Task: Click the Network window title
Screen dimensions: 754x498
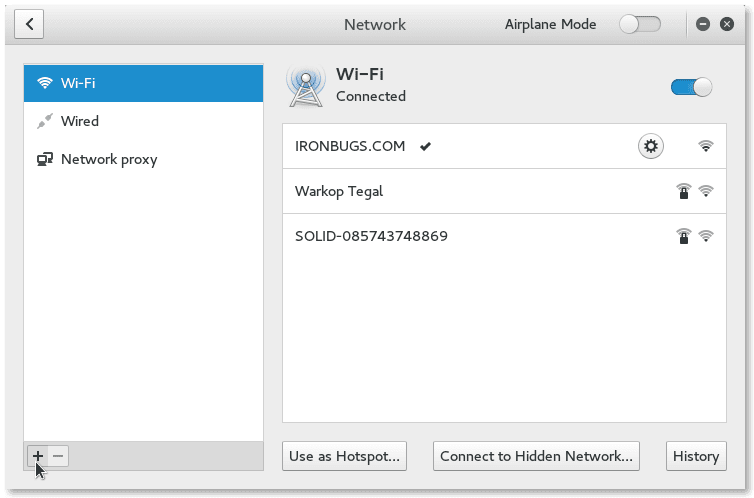Action: (375, 25)
